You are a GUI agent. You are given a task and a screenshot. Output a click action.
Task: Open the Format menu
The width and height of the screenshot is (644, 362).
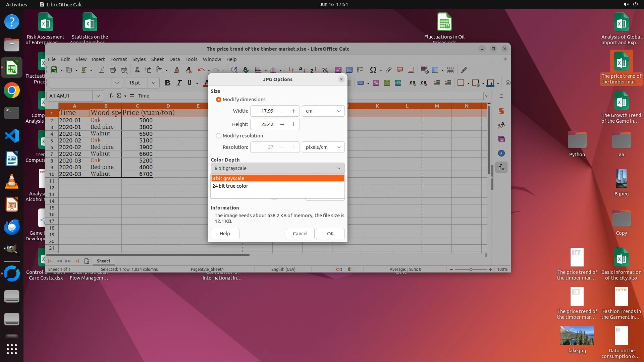coord(118,59)
